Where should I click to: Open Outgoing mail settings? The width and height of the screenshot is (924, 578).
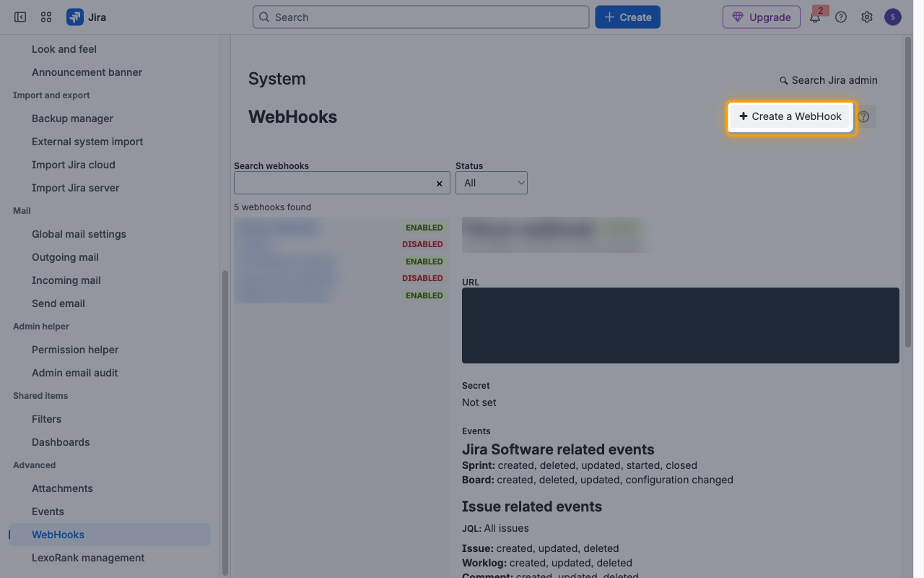(x=65, y=257)
